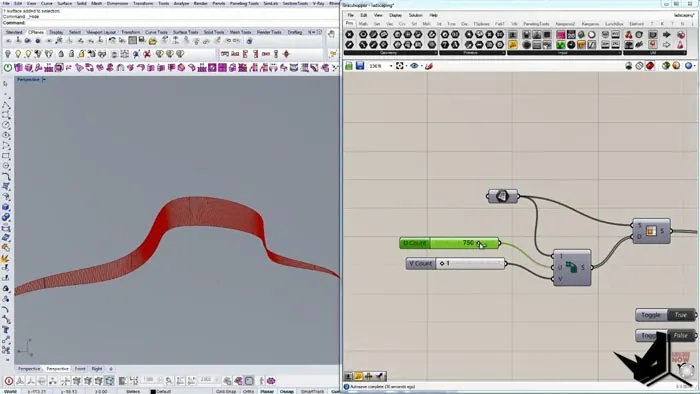Select the orange grid component on canvas

pos(651,231)
